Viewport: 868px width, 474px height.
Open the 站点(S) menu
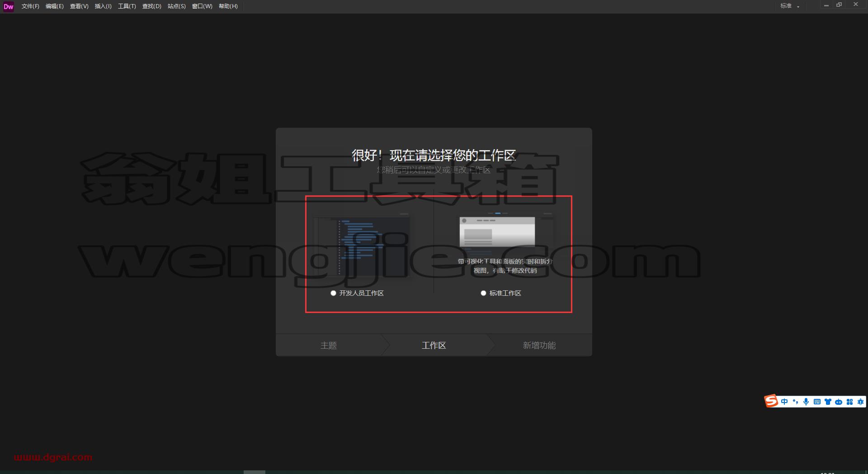point(176,6)
